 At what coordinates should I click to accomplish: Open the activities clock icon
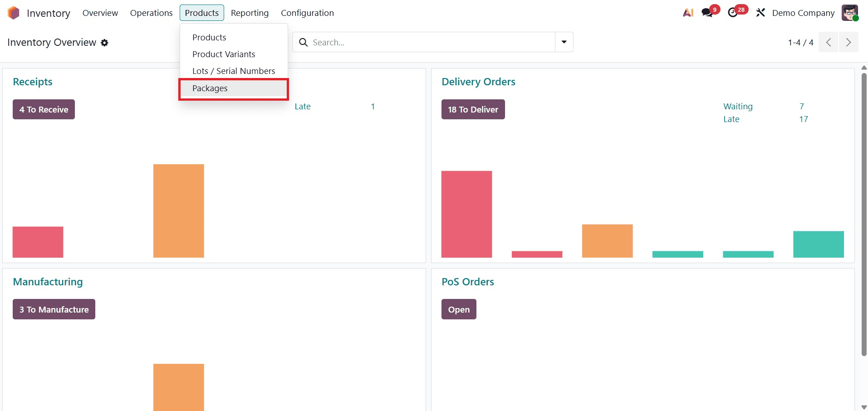[734, 12]
